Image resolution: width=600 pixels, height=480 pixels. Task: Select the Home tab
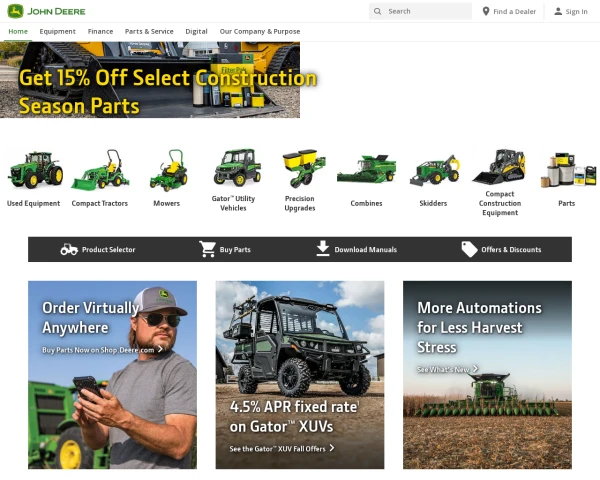[x=18, y=31]
